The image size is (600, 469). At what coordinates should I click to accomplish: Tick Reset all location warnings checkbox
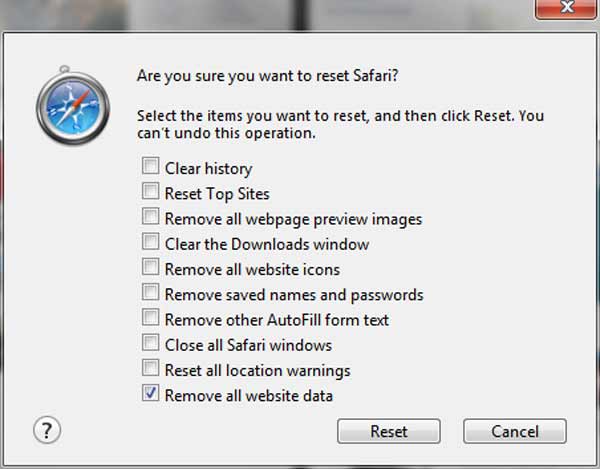tap(150, 368)
